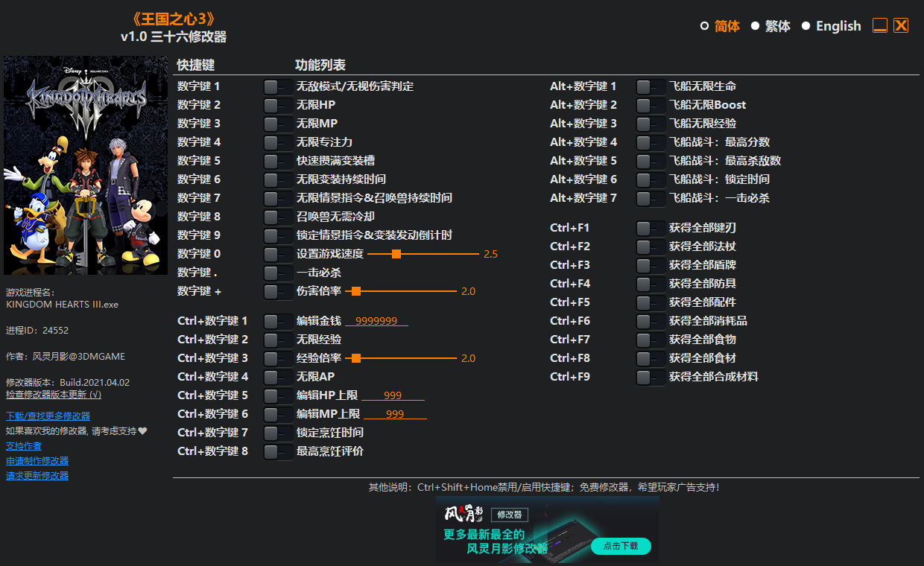Toggle 飞船无限Boost switch
Screen dimensions: 924x566
(x=651, y=105)
